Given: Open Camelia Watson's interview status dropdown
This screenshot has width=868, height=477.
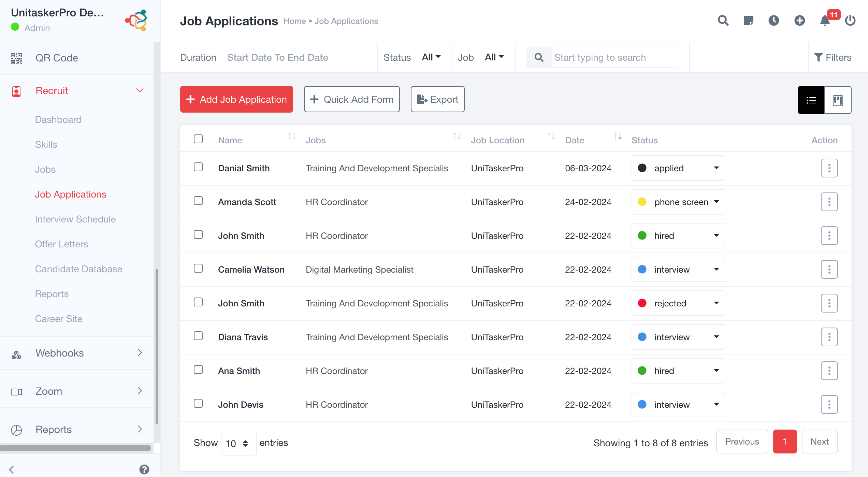Looking at the screenshot, I should pyautogui.click(x=678, y=269).
